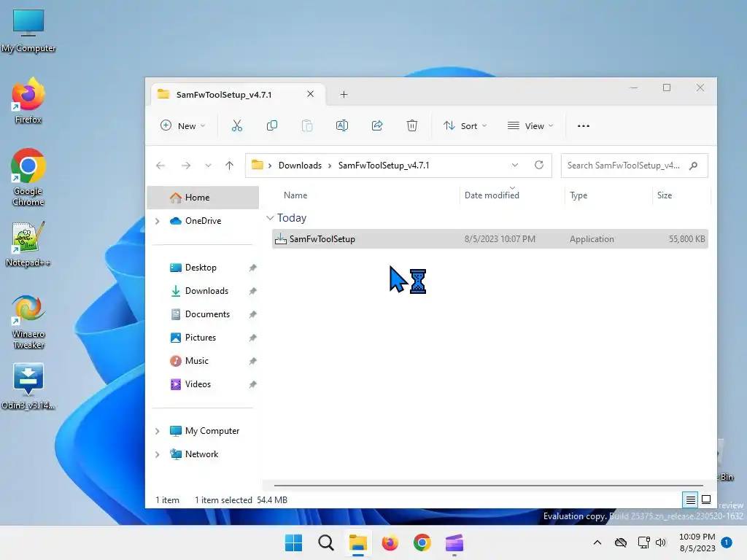
Task: Go up one folder level arrow
Action: coord(229,166)
